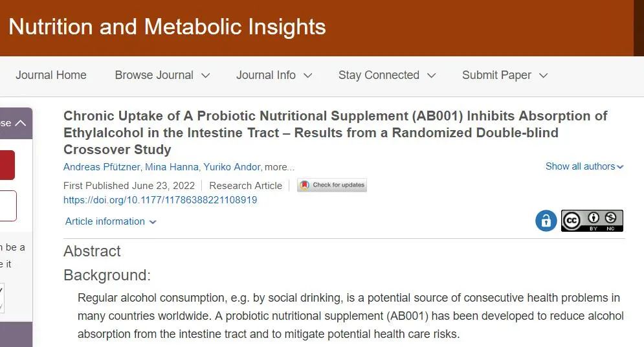
Task: Collapse the left sidebar panel chevron
Action: tap(20, 123)
